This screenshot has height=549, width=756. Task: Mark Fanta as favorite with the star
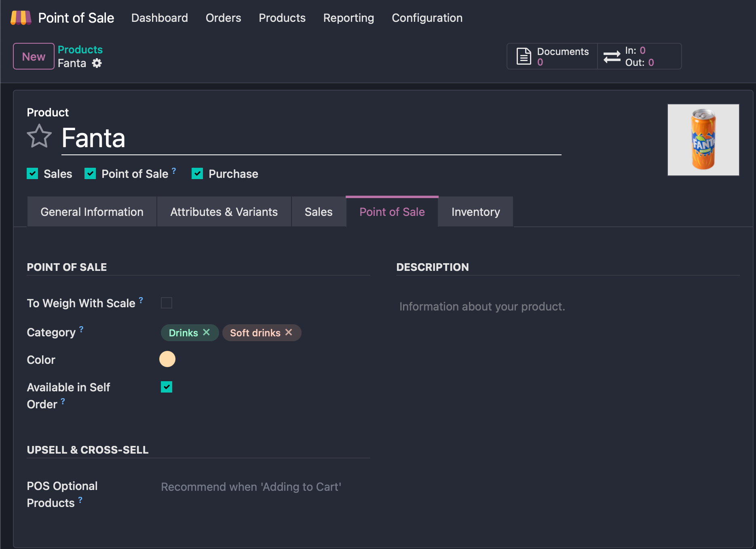point(39,136)
